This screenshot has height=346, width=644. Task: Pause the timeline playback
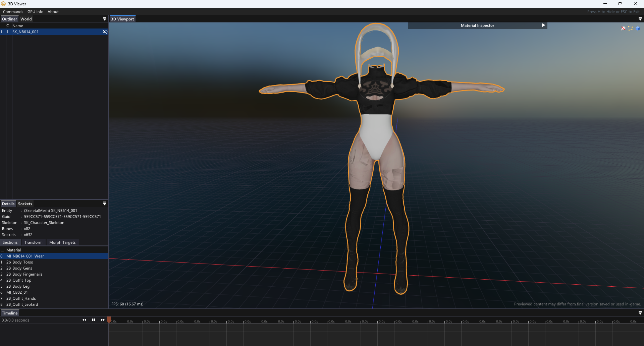coord(94,320)
